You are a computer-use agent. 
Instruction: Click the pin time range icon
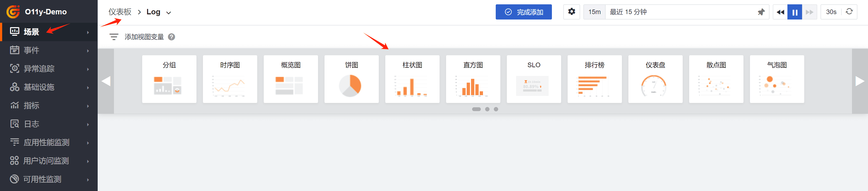(761, 12)
